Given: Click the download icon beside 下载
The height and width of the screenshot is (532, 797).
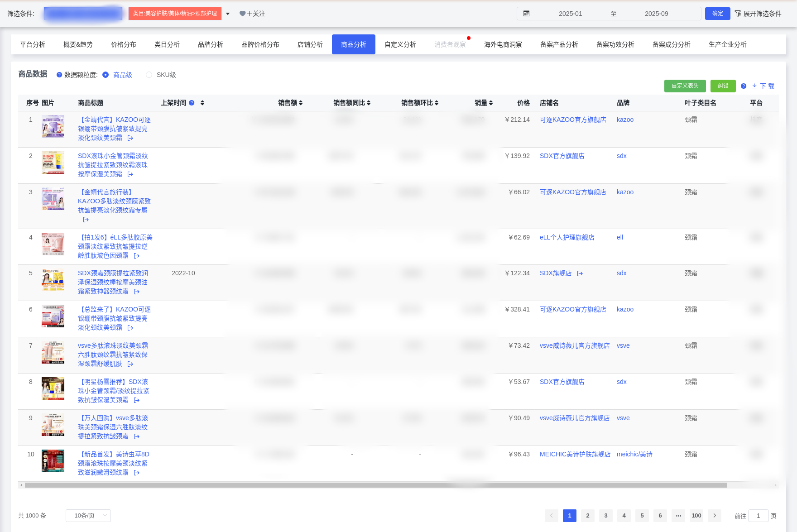Looking at the screenshot, I should point(754,86).
